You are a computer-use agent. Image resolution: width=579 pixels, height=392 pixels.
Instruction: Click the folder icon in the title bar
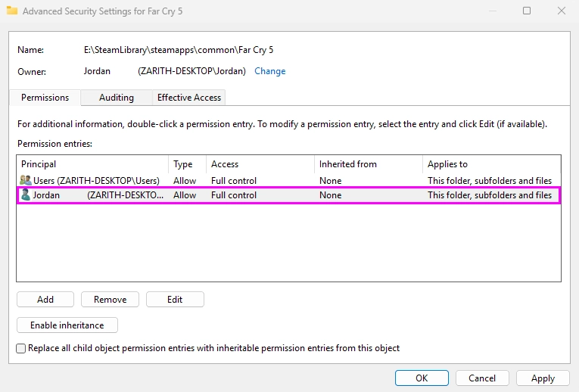coord(12,11)
